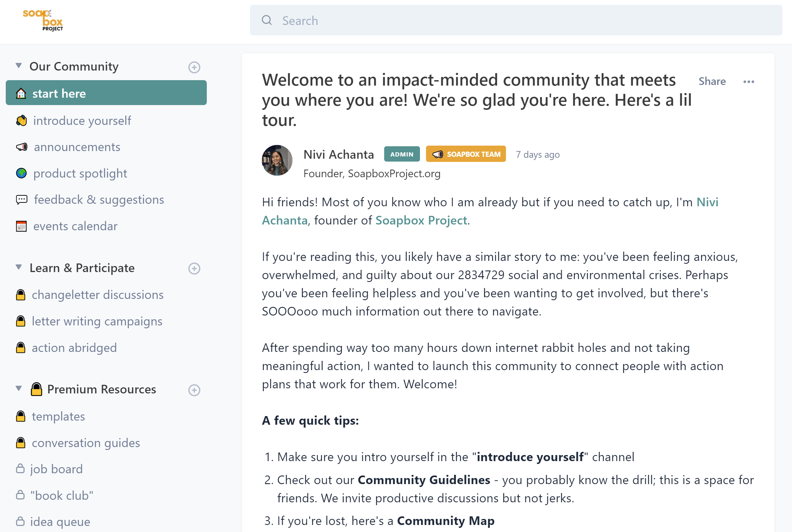
Task: Click the house icon beside start here
Action: pos(21,93)
